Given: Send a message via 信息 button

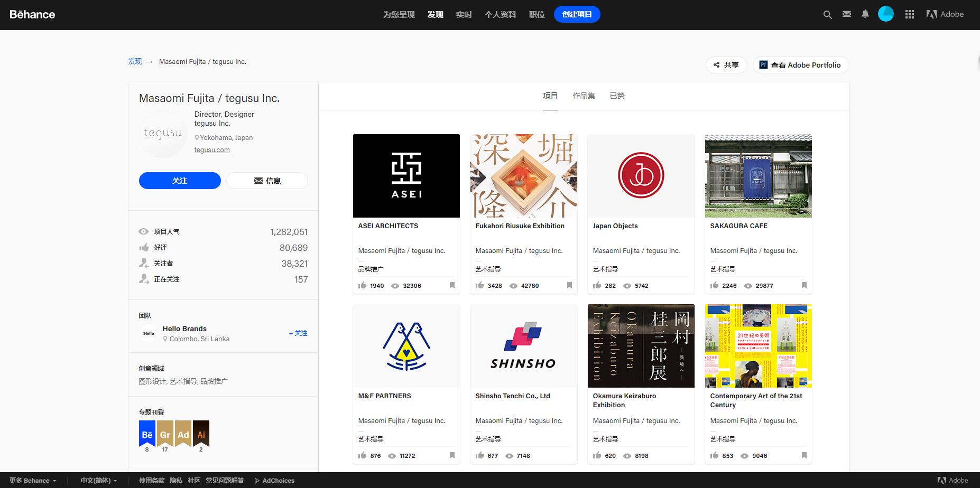Looking at the screenshot, I should pos(267,181).
